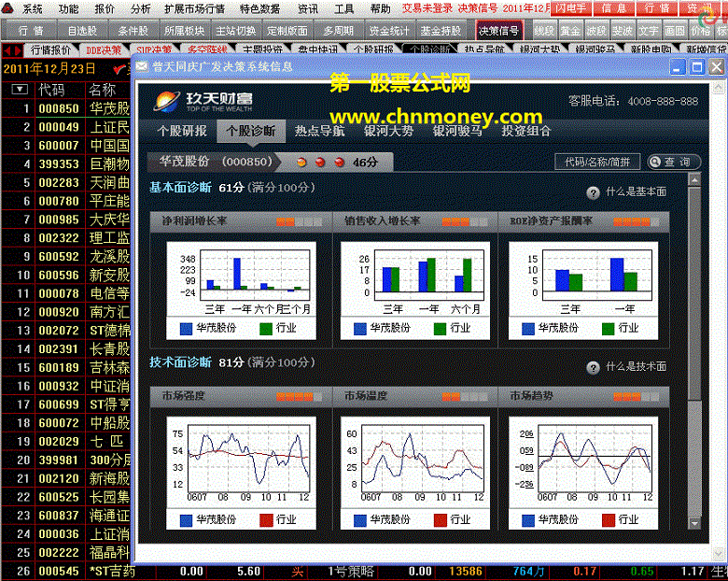Click the inner scrollbar down arrow
The width and height of the screenshot is (728, 581).
694,523
